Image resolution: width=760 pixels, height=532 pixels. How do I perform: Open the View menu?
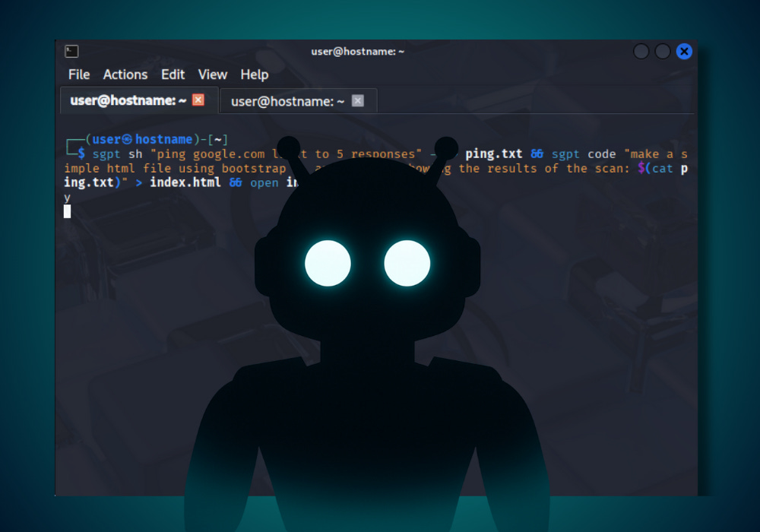pyautogui.click(x=212, y=74)
